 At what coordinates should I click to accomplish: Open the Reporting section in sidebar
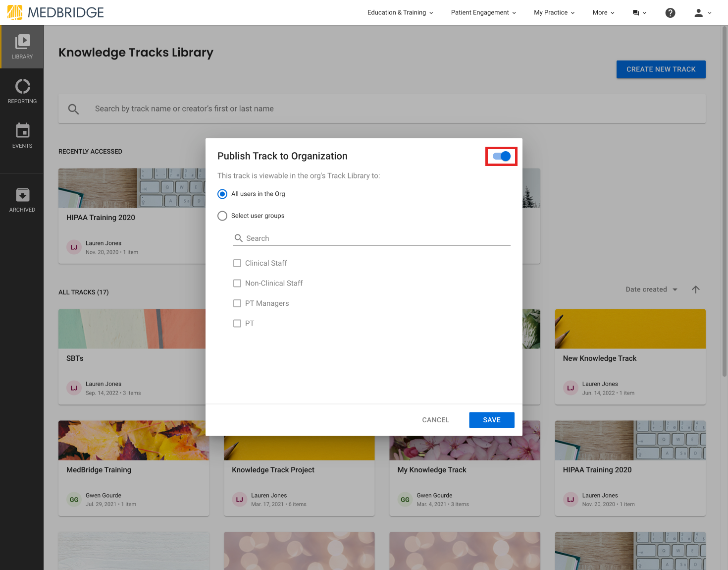click(22, 91)
